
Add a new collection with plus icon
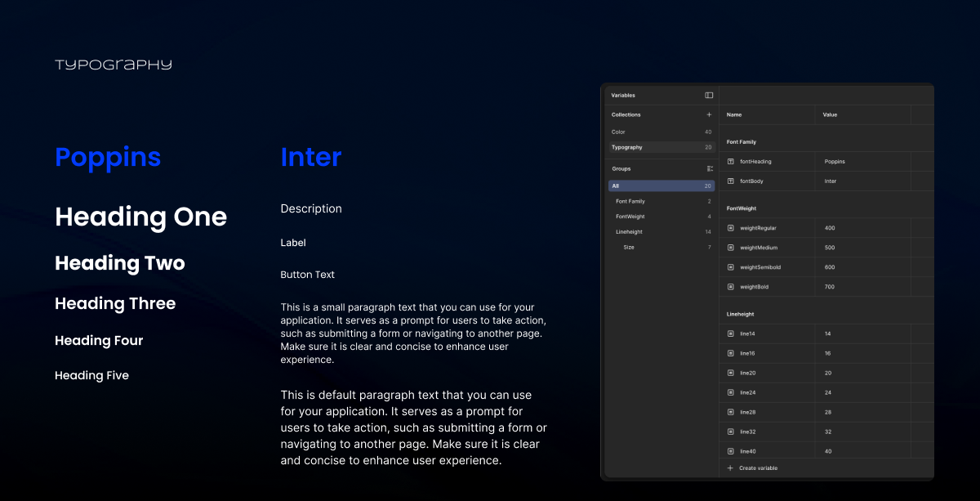[709, 115]
